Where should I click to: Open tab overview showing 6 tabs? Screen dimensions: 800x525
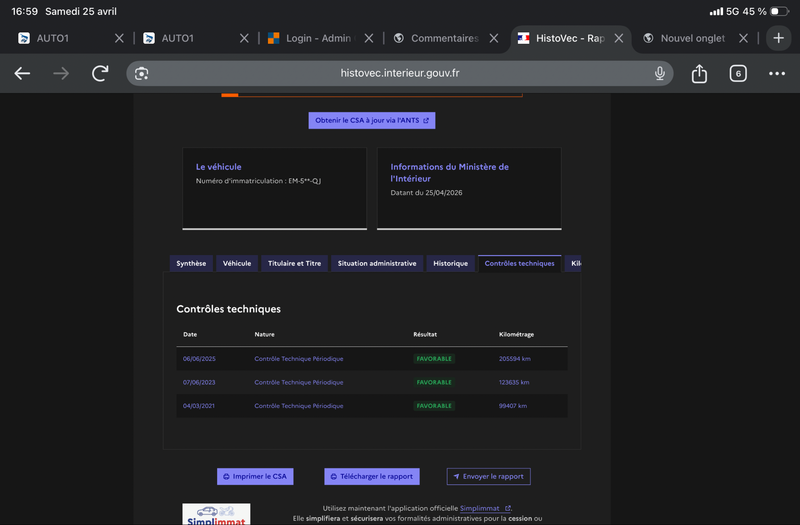[x=738, y=74]
